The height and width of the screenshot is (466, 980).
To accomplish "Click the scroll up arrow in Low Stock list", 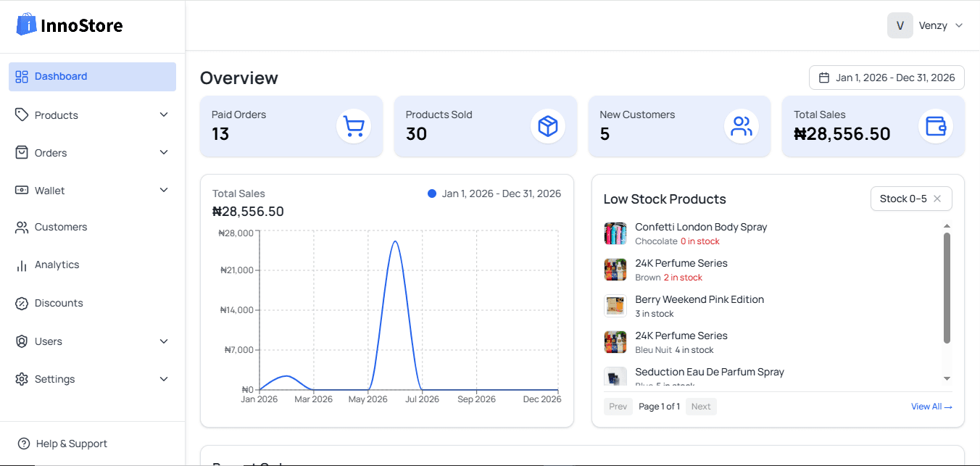I will (947, 226).
